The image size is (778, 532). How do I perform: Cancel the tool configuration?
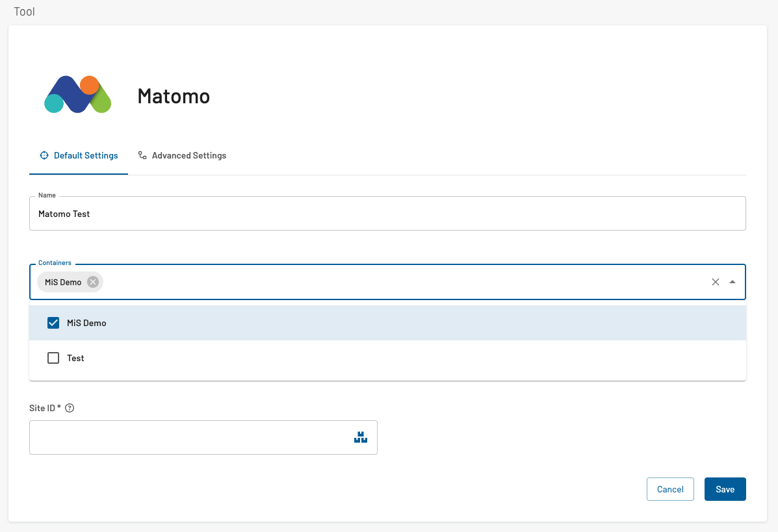point(670,489)
